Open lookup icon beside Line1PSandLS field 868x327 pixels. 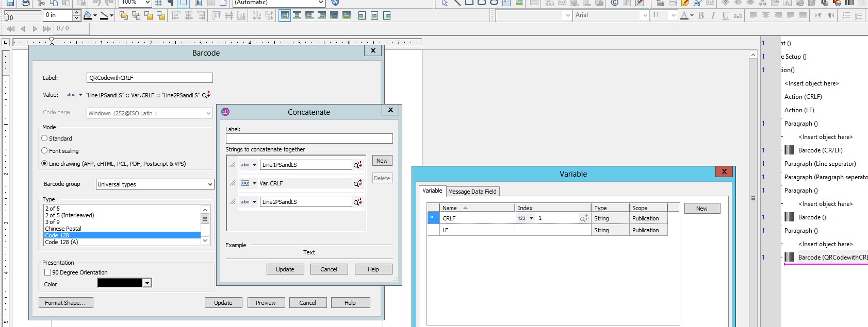point(357,165)
